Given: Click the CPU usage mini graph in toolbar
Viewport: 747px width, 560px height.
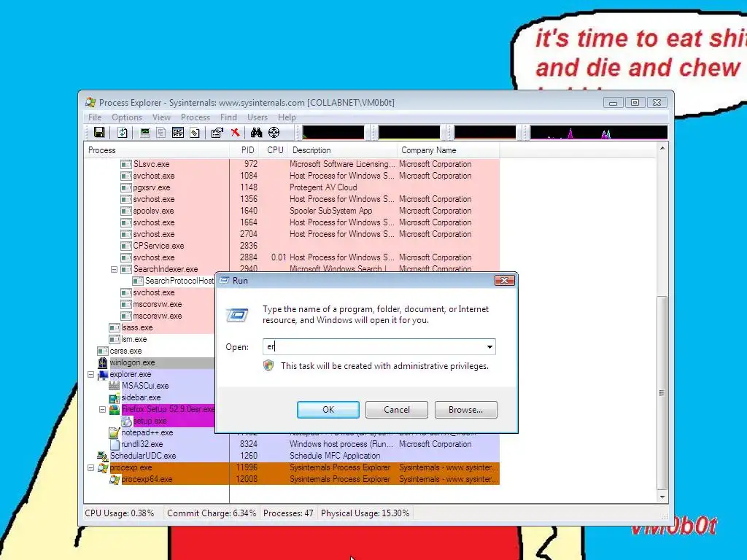Looking at the screenshot, I should pyautogui.click(x=333, y=133).
